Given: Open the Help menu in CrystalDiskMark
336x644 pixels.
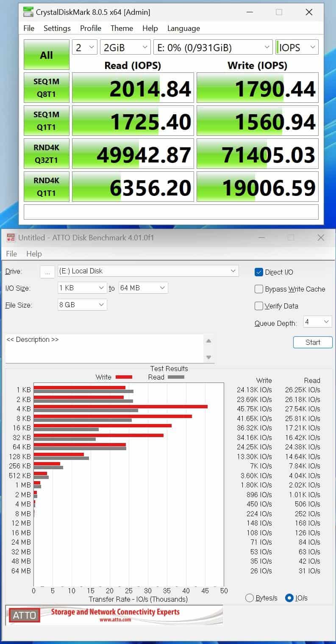Looking at the screenshot, I should (x=150, y=28).
